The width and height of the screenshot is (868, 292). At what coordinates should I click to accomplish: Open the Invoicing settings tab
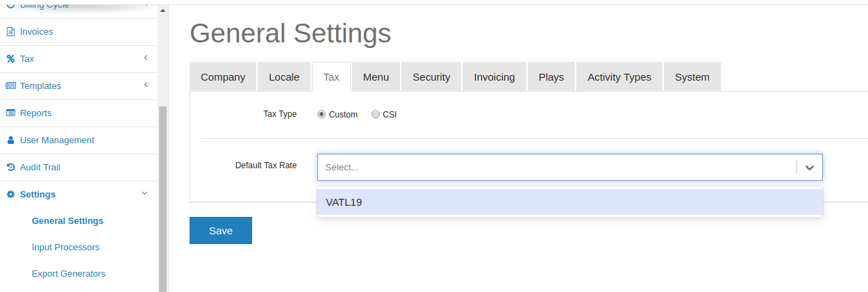coord(494,77)
